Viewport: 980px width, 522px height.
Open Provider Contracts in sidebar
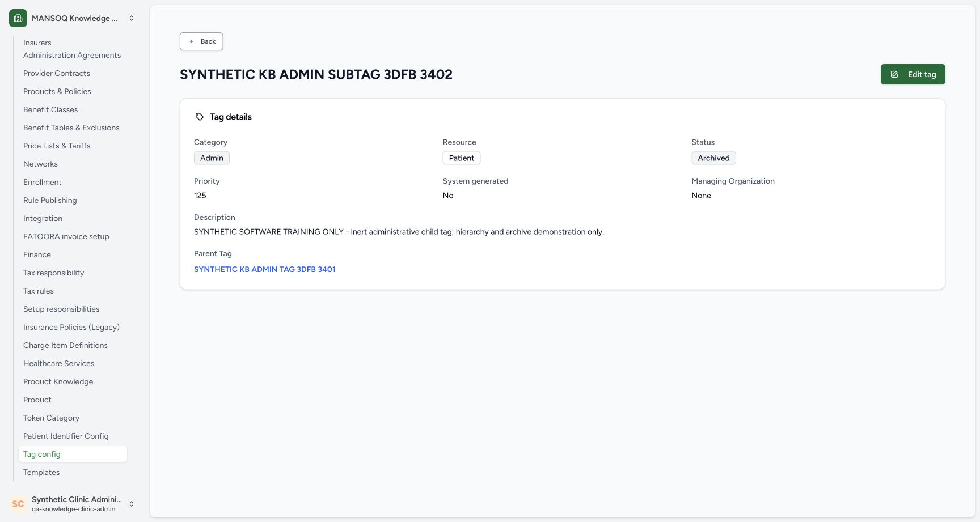click(57, 73)
